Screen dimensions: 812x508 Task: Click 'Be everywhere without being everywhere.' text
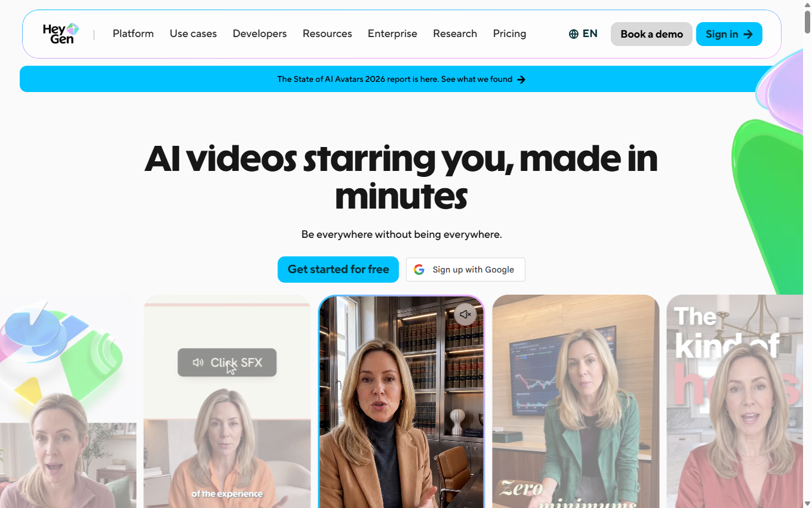click(401, 234)
